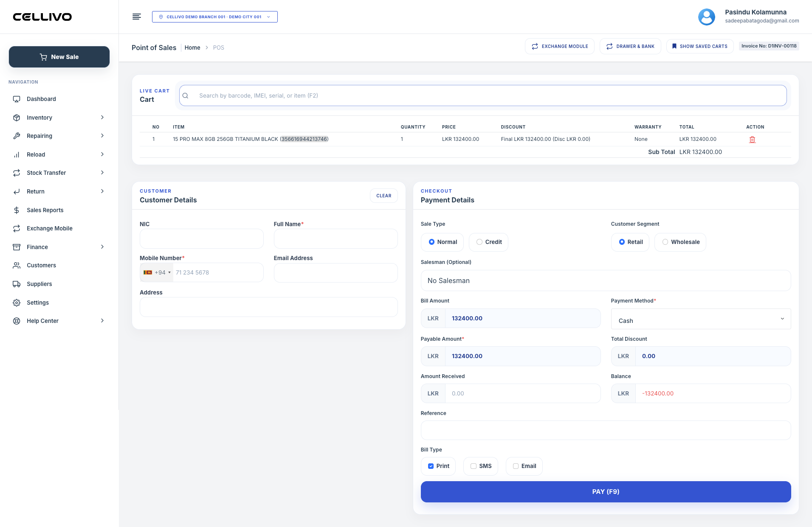Open the user profile avatar
The image size is (812, 527).
[x=707, y=17]
